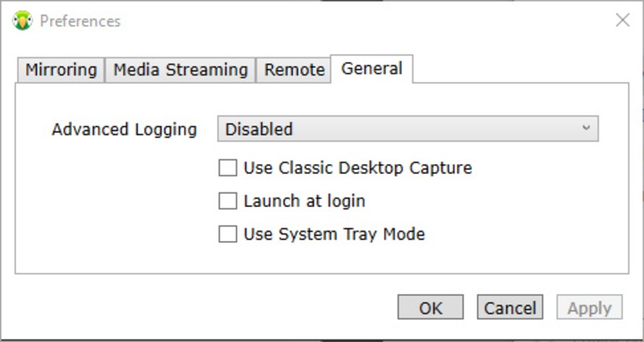
Task: Close the Preferences window
Action: (623, 21)
